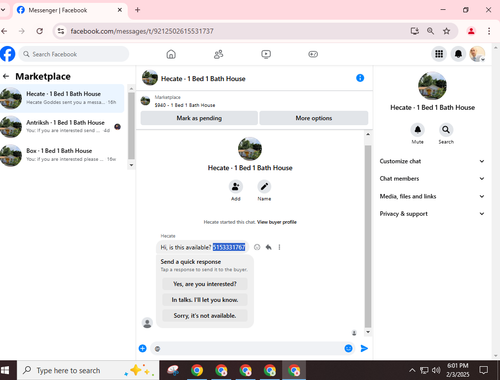Click the Search Facebook field
Screen dimensions: 500x380
coord(74,54)
